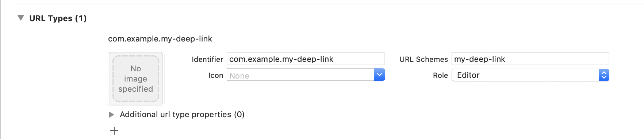Click the Icon combo box None field

tap(300, 75)
